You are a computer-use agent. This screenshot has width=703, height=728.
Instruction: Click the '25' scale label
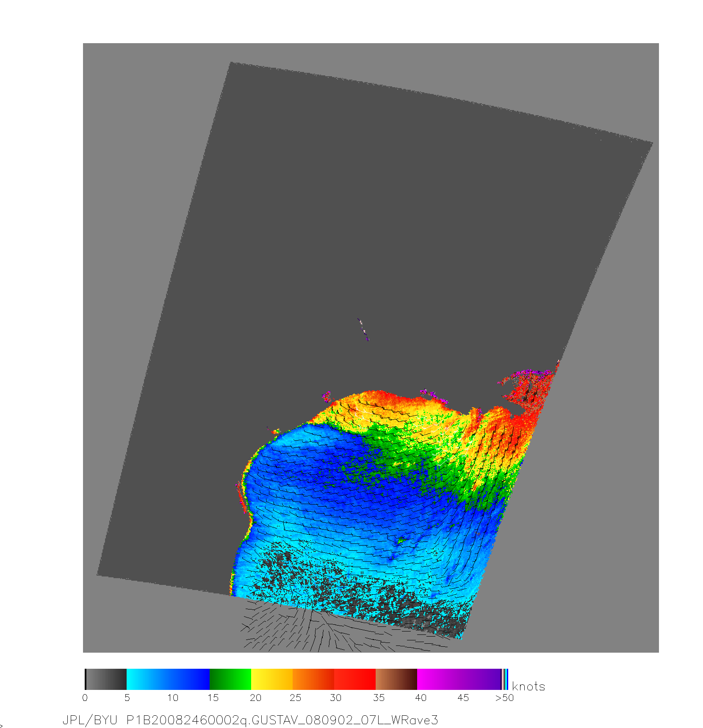(295, 698)
